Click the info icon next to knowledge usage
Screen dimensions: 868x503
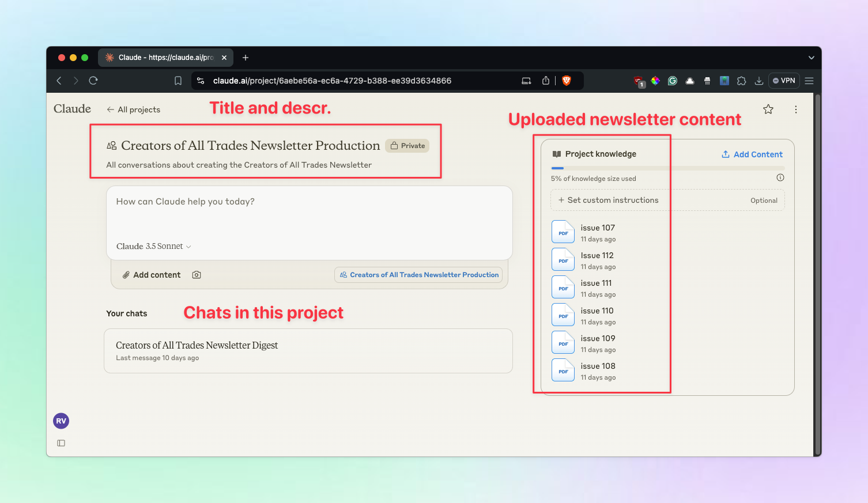(780, 177)
